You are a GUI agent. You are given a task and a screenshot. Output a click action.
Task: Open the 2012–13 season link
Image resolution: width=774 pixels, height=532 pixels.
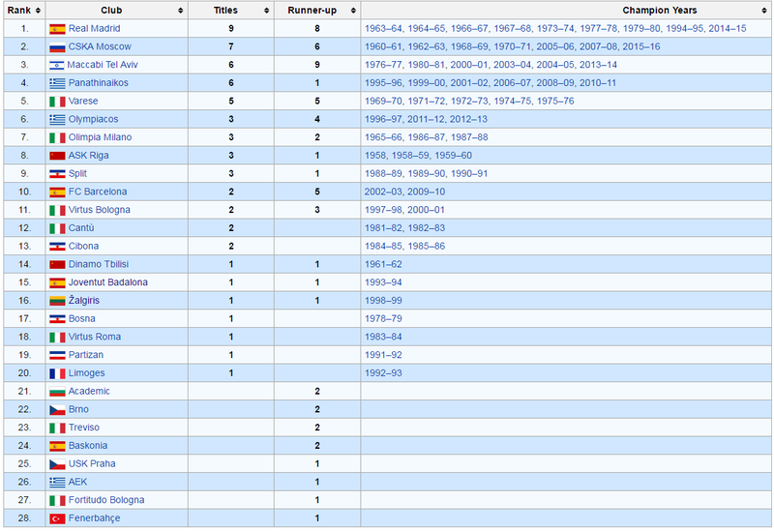pyautogui.click(x=468, y=119)
